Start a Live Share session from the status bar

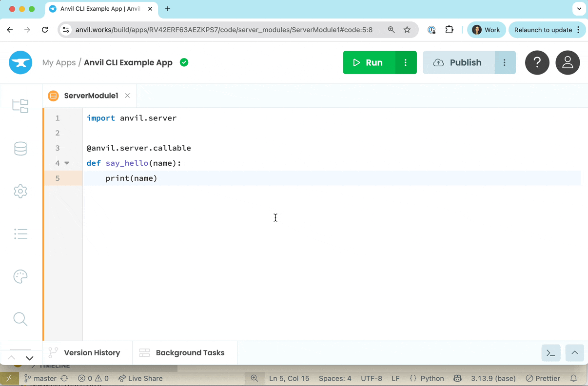click(x=140, y=378)
